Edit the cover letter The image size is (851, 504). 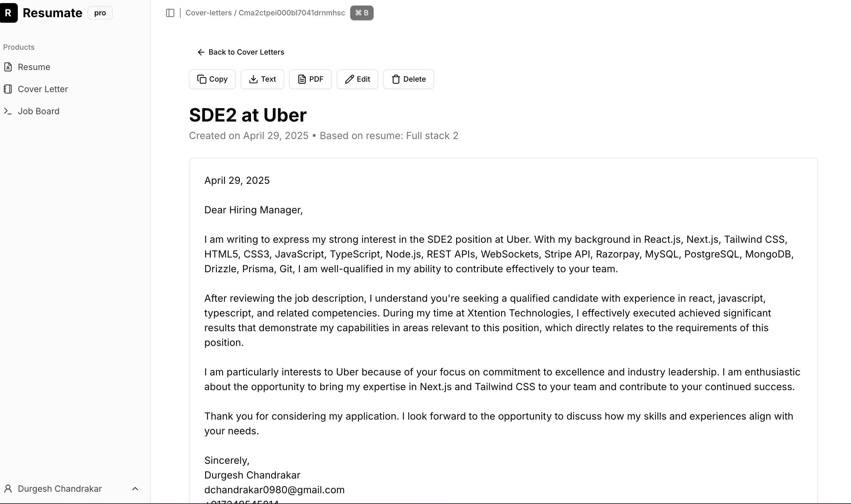pos(357,79)
